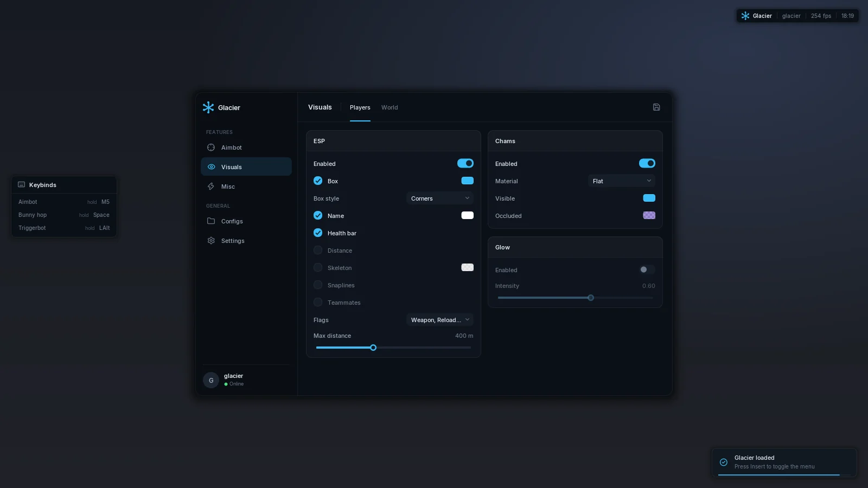Image resolution: width=868 pixels, height=488 pixels.
Task: Open the Material Flat dropdown
Action: (622, 181)
